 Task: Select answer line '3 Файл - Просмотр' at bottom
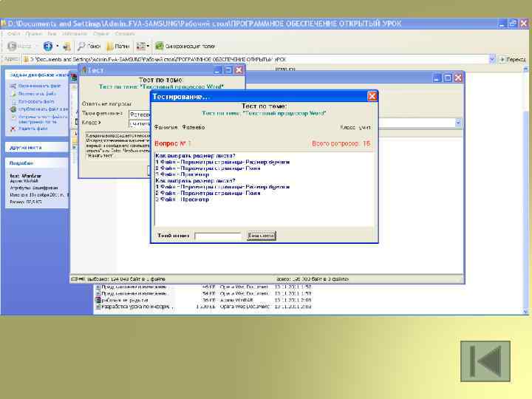[x=182, y=199]
